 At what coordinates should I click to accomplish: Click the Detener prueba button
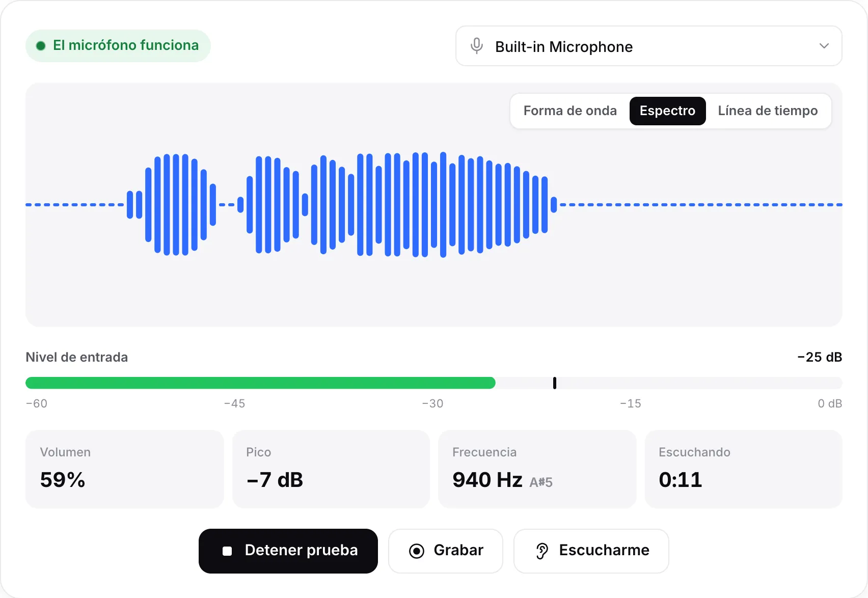pyautogui.click(x=288, y=551)
